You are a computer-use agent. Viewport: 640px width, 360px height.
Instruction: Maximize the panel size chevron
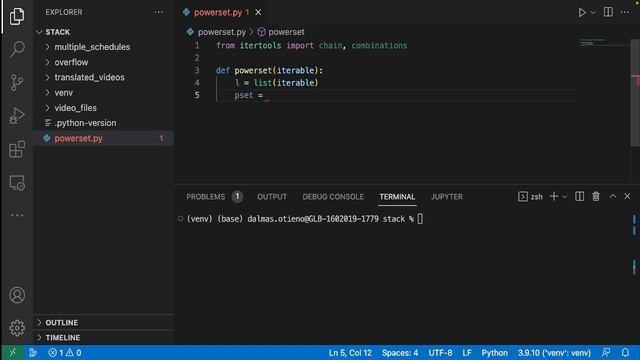[613, 196]
